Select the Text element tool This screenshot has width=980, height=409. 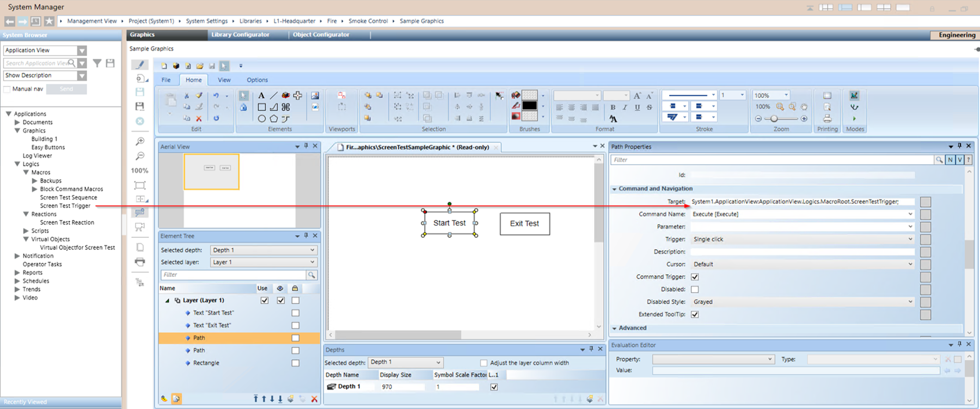261,96
